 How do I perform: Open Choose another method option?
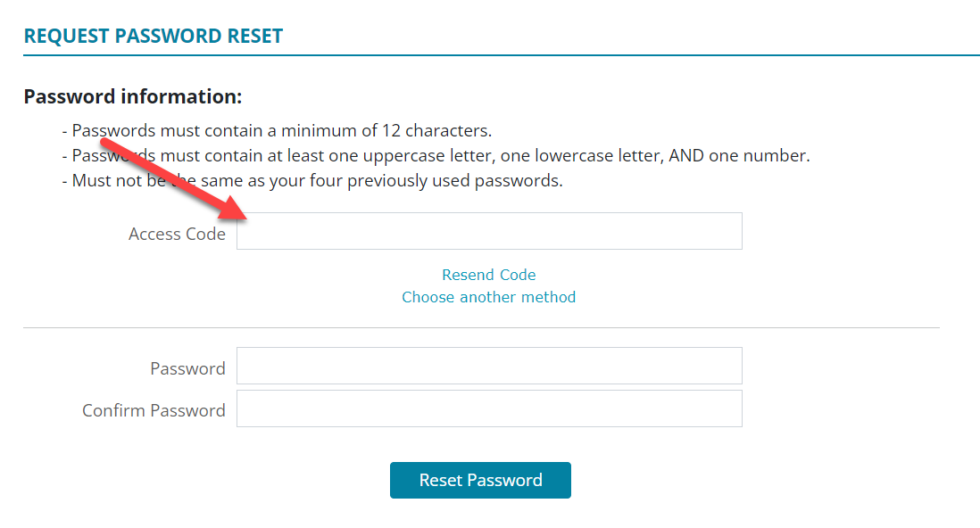pyautogui.click(x=488, y=297)
